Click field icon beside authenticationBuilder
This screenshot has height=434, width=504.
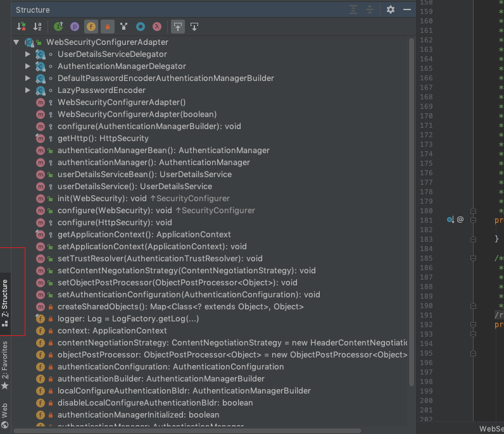coord(40,379)
